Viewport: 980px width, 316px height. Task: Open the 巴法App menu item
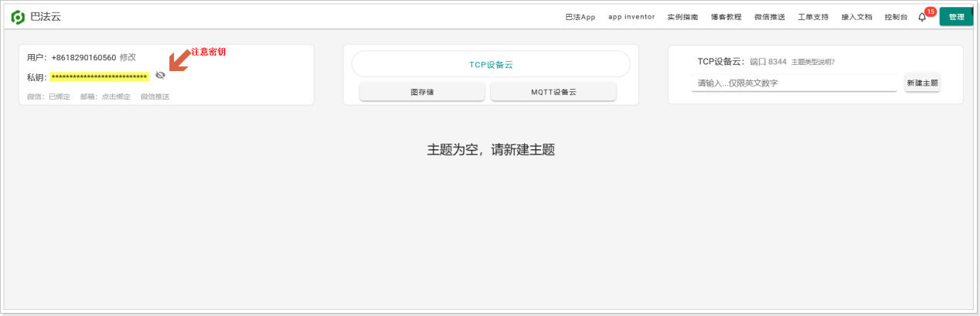click(x=580, y=17)
